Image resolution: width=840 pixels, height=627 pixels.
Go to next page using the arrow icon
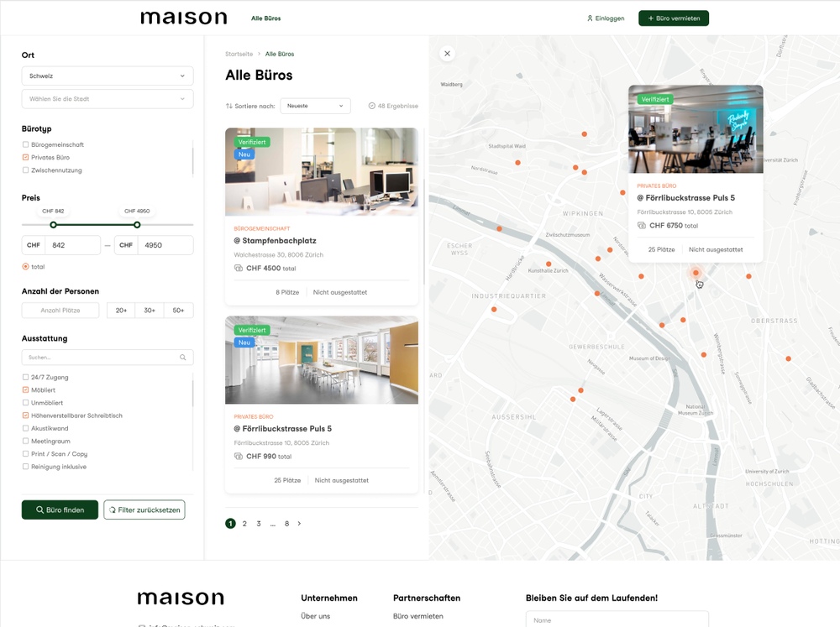[300, 524]
